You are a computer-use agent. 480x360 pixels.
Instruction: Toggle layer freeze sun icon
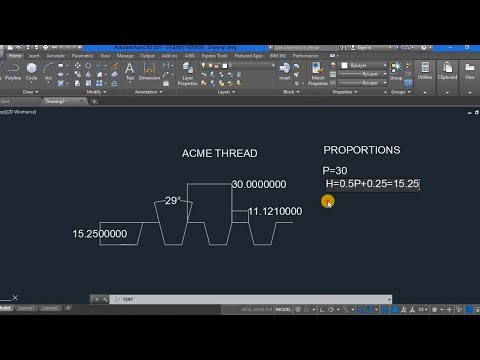[x=210, y=66]
